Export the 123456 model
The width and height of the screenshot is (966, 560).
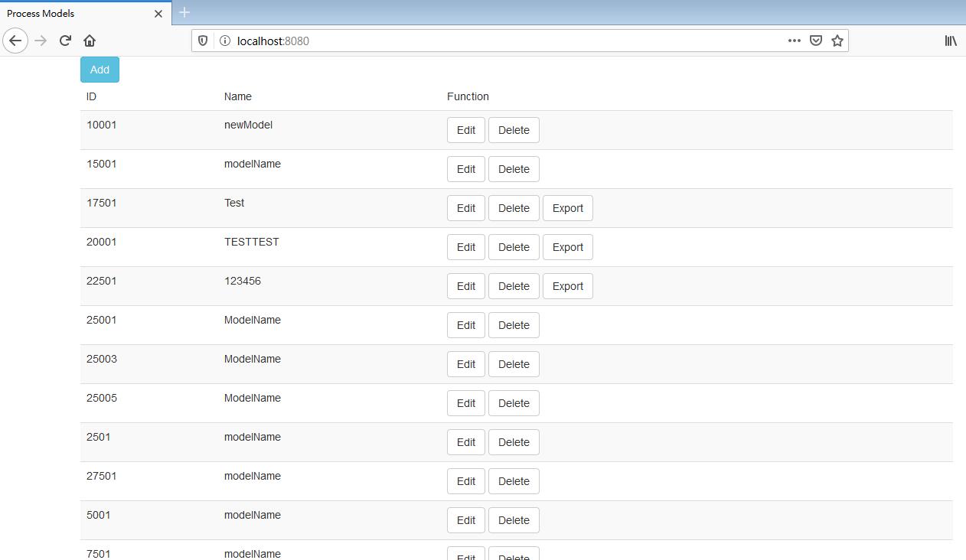pos(568,286)
